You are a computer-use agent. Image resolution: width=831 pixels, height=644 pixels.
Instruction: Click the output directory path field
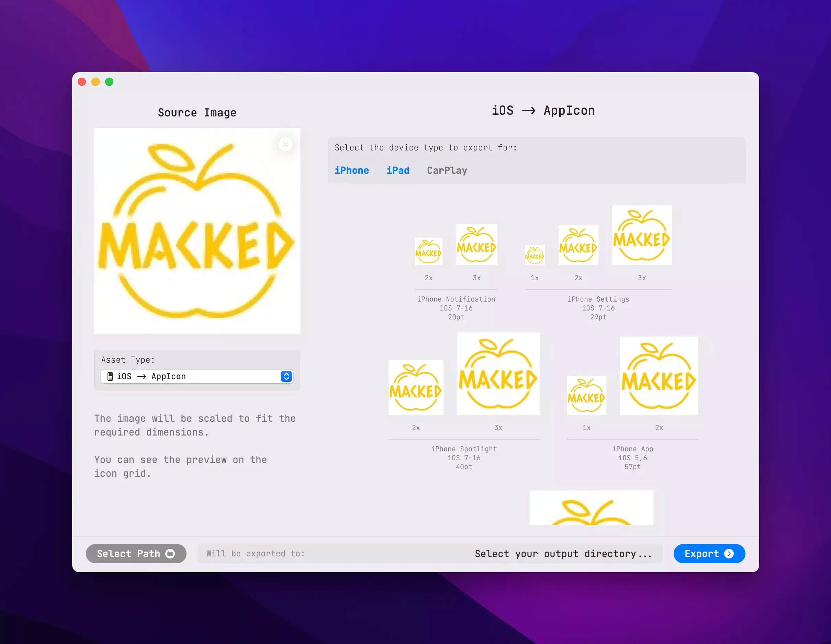pos(429,553)
